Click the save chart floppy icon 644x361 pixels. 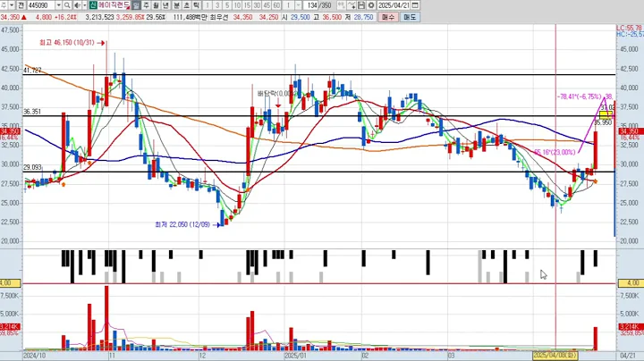361,5
